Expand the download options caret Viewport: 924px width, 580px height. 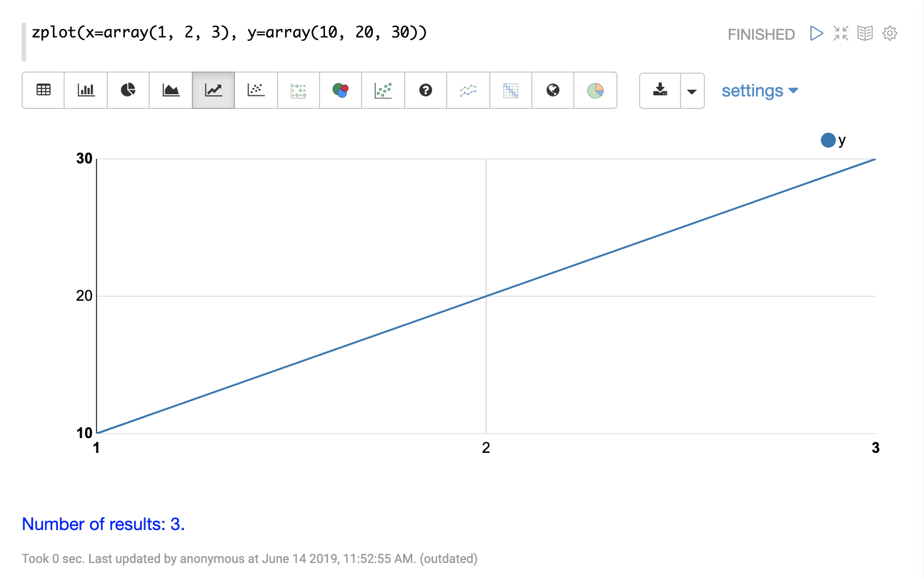[x=692, y=91]
